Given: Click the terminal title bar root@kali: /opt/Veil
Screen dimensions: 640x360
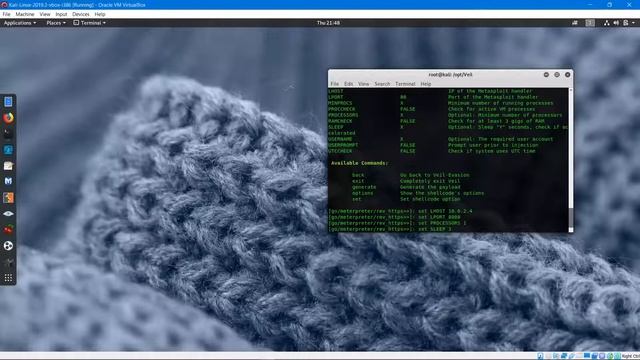Looking at the screenshot, I should tap(450, 75).
